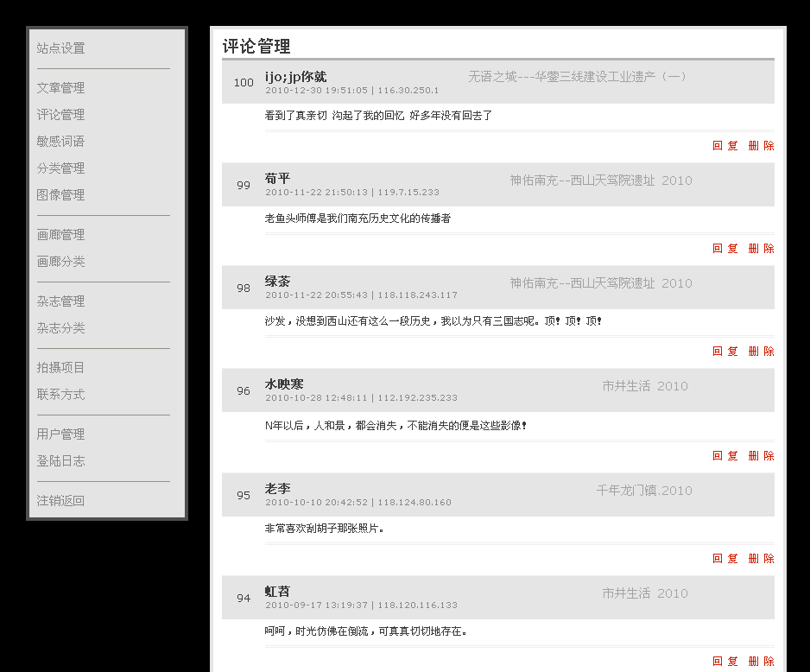Click commenter name 水映寒
810x672 pixels.
(284, 384)
